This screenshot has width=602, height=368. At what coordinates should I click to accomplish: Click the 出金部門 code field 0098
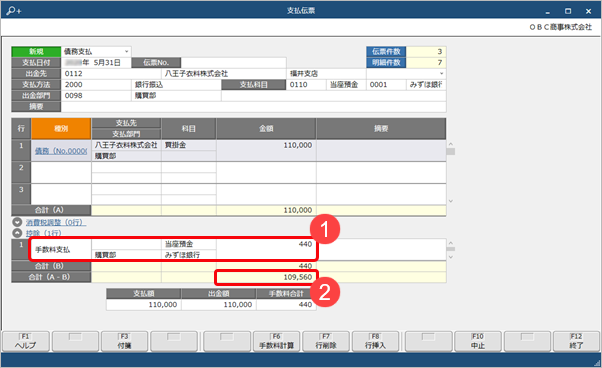[96, 96]
